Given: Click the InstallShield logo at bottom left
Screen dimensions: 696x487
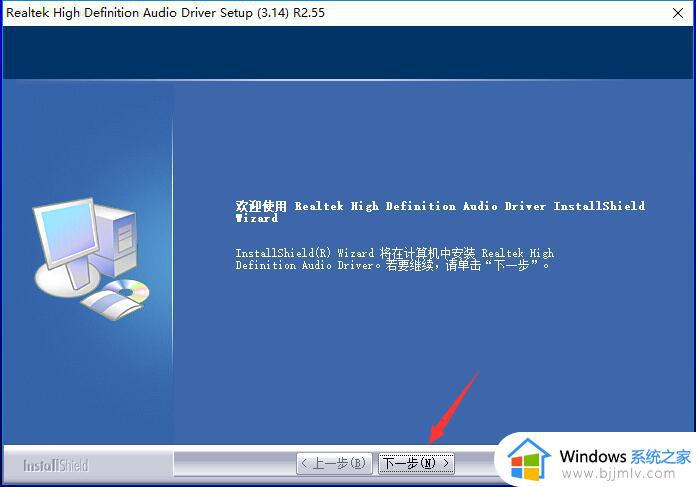Looking at the screenshot, I should 56,466.
